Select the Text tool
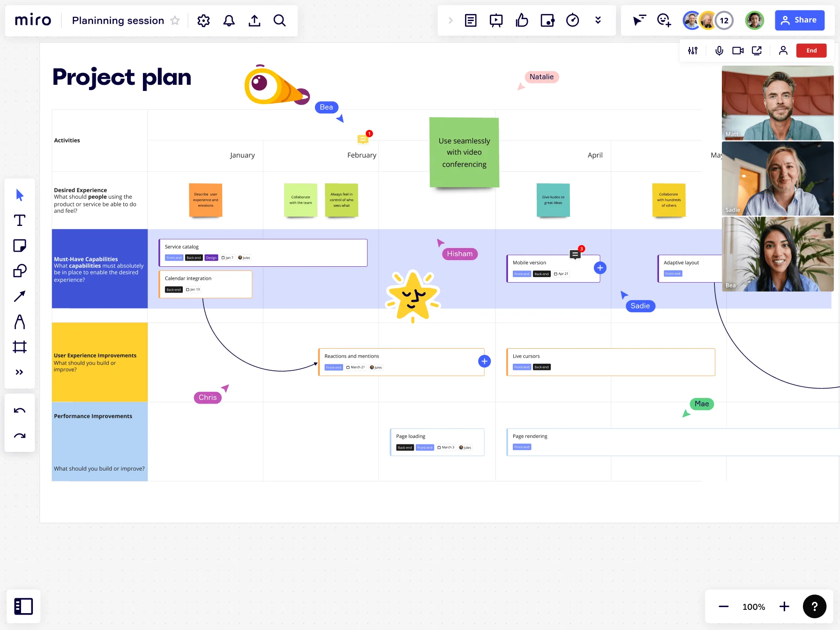The width and height of the screenshot is (840, 630). (x=20, y=220)
